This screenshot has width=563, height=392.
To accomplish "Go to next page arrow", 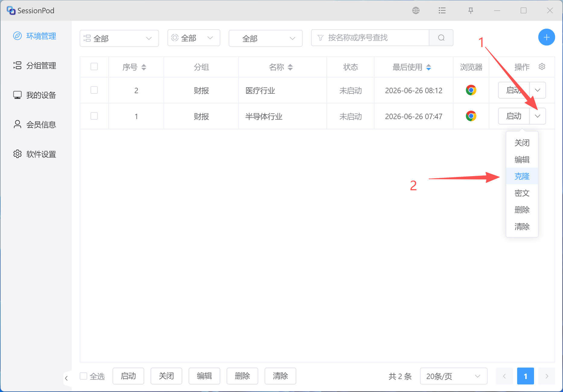I will pos(547,376).
